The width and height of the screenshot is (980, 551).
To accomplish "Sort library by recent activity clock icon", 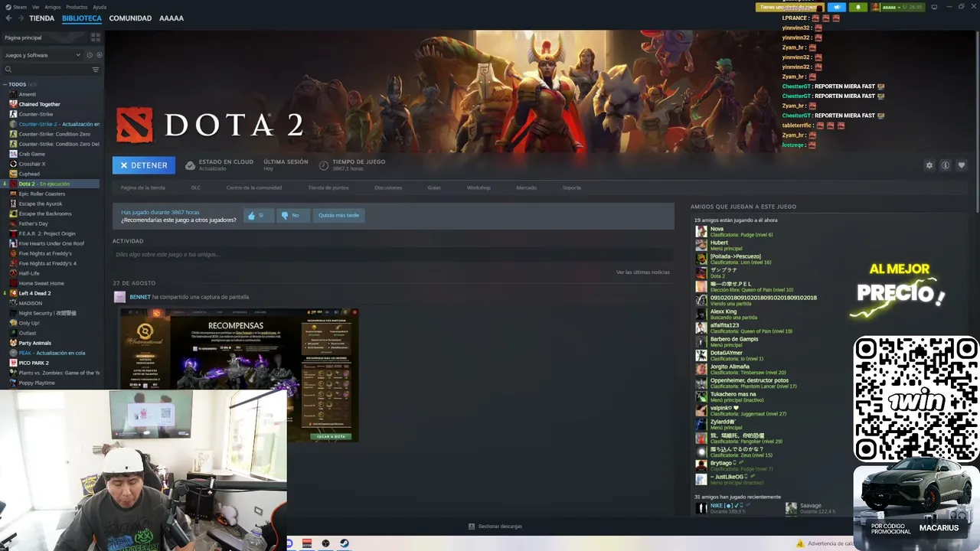I will click(x=90, y=55).
